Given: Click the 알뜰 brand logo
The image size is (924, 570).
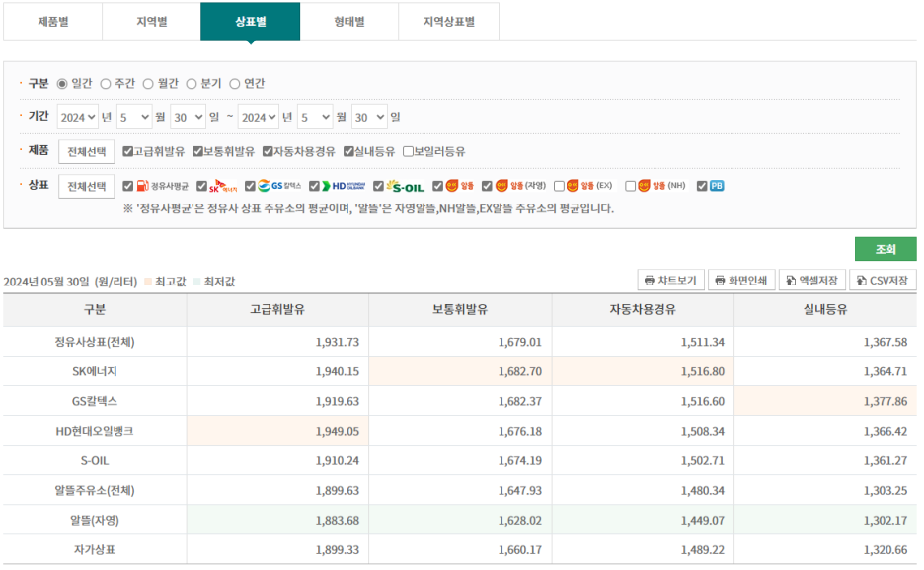Looking at the screenshot, I should (x=460, y=186).
